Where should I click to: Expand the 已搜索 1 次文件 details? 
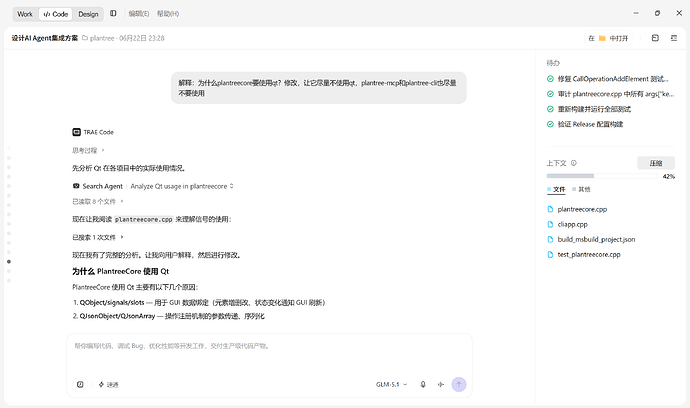[98, 237]
